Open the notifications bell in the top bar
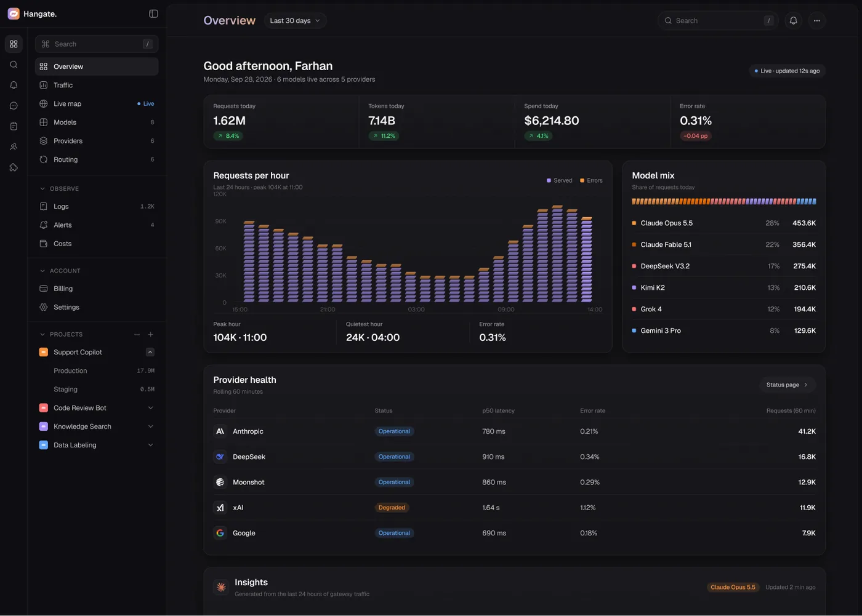Screen dimensions: 862x616 [793, 20]
